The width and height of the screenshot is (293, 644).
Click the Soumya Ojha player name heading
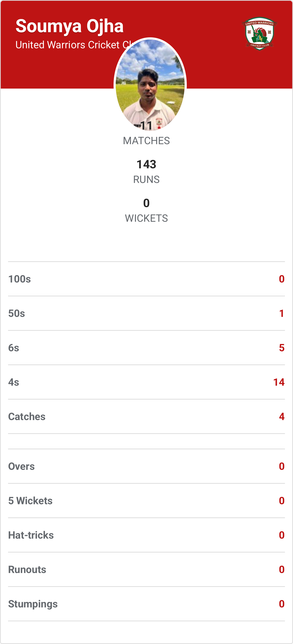(70, 26)
